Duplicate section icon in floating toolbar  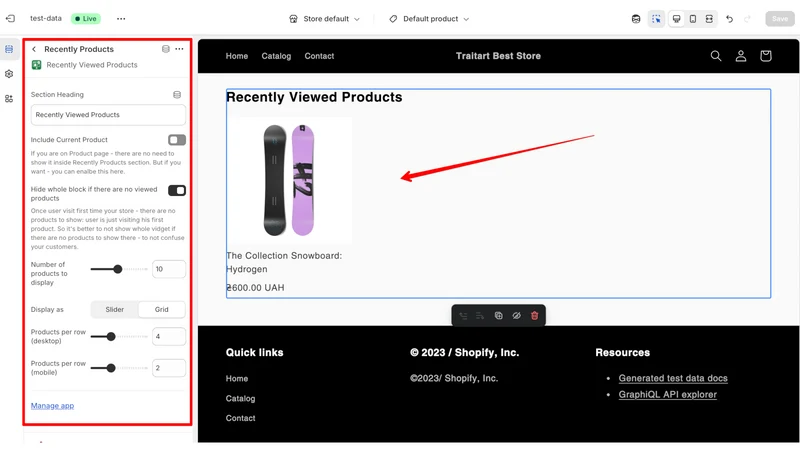[498, 316]
